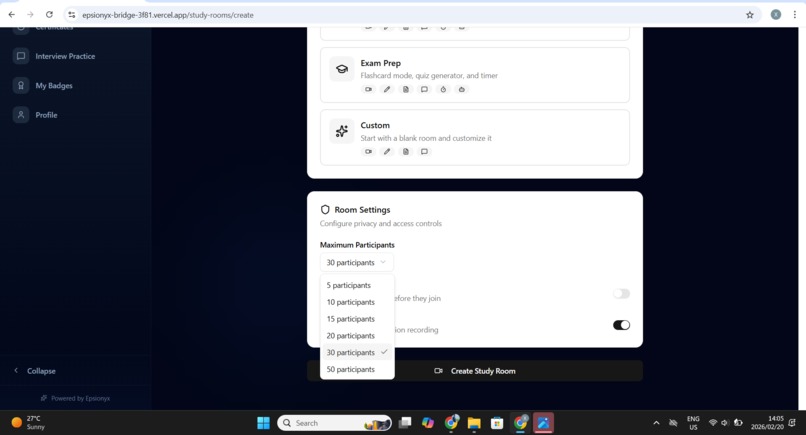The width and height of the screenshot is (806, 435).
Task: Click the document icon under Exam Prep
Action: pos(406,89)
